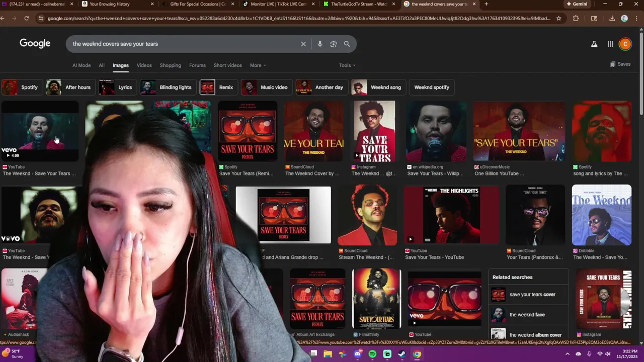Switch to Gifts For Special Occasions browser tab

(x=198, y=4)
